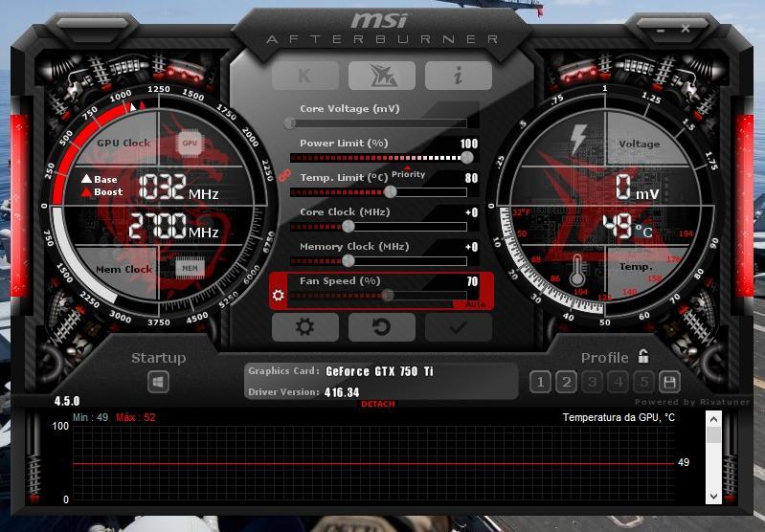Click the thermometer temperature icon
Image resolution: width=765 pixels, height=532 pixels.
click(x=577, y=271)
